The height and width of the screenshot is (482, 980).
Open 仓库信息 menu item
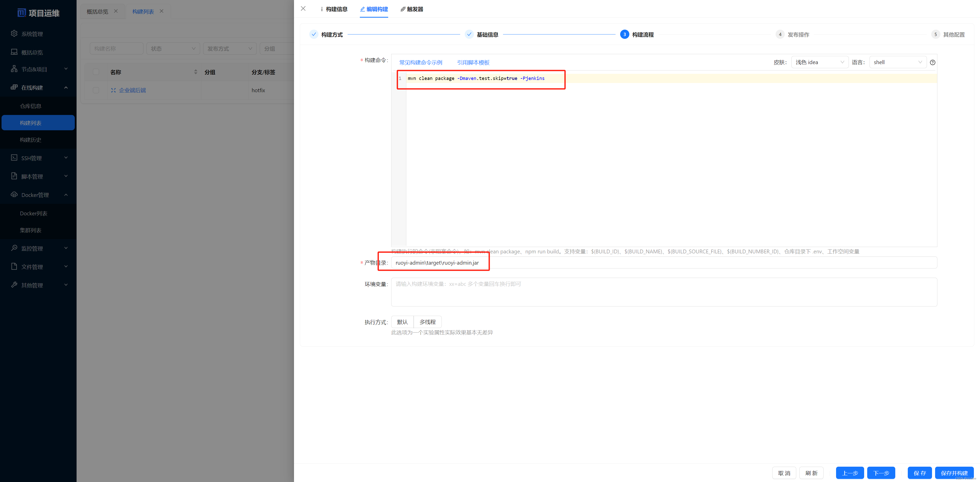click(38, 106)
